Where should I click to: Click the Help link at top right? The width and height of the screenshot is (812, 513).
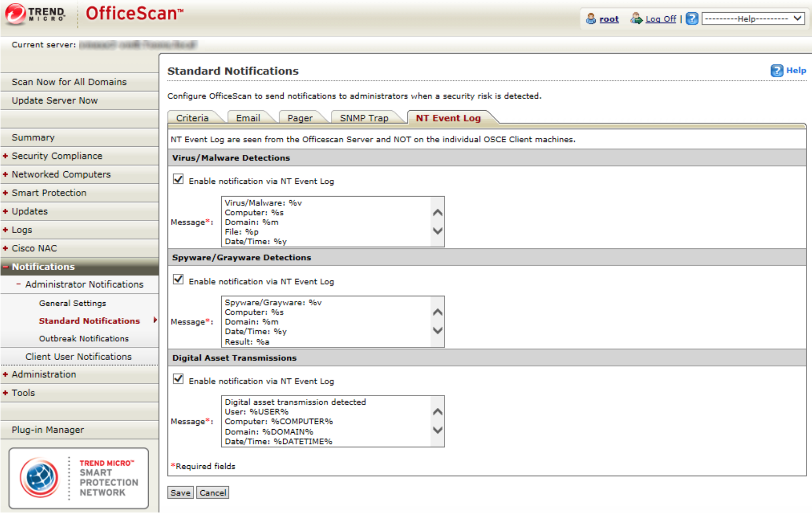[x=796, y=71]
